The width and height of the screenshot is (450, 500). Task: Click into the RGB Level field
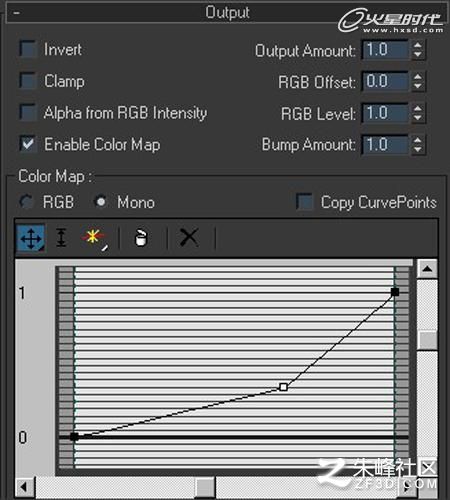pyautogui.click(x=385, y=113)
